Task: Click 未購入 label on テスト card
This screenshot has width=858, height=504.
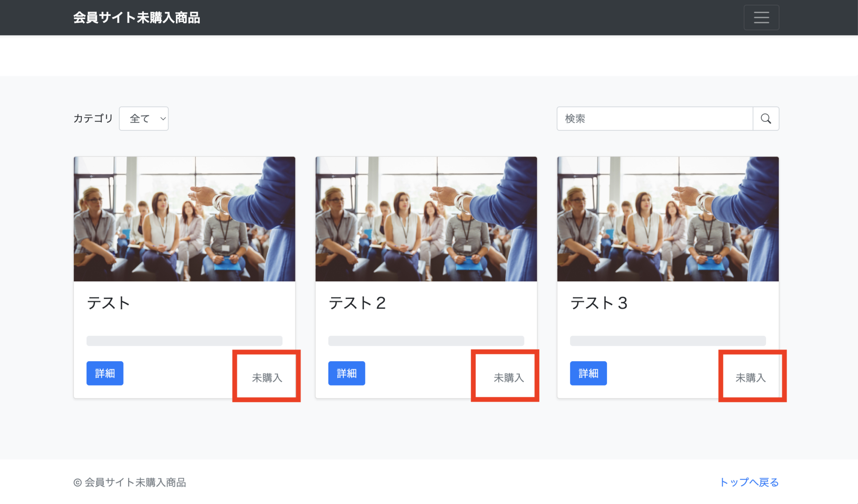Action: click(267, 378)
